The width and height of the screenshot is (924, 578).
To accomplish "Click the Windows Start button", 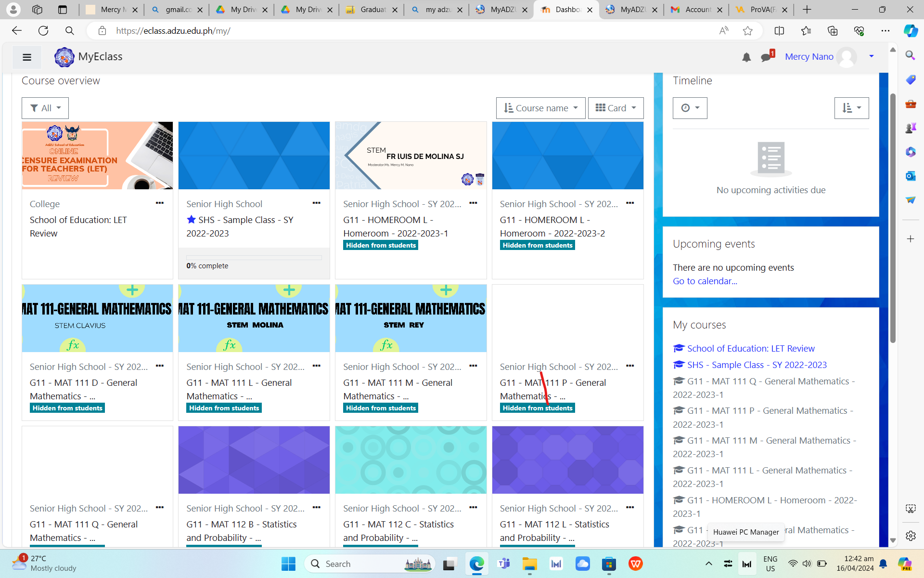I will click(288, 564).
